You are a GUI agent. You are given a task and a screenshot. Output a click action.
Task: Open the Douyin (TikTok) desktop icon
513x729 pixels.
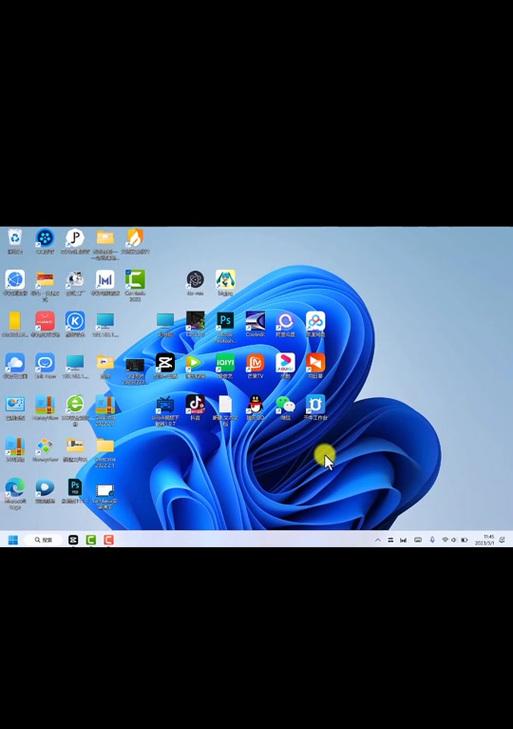coord(195,404)
